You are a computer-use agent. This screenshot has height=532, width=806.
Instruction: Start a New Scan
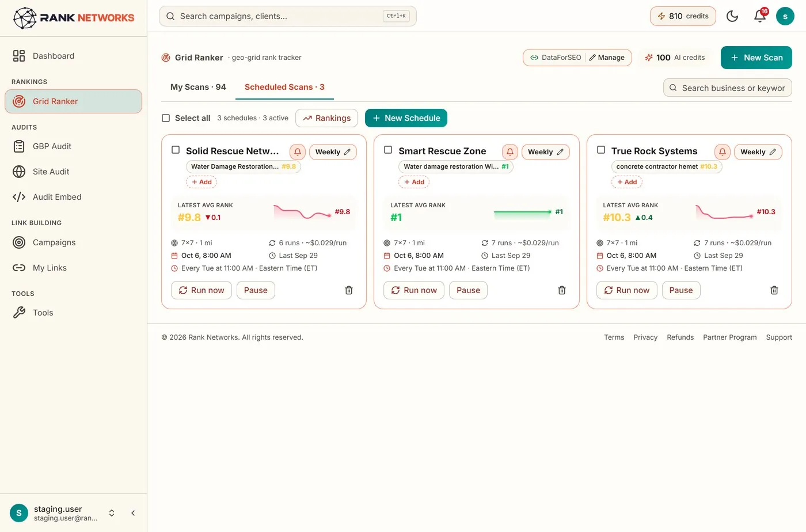click(x=756, y=58)
